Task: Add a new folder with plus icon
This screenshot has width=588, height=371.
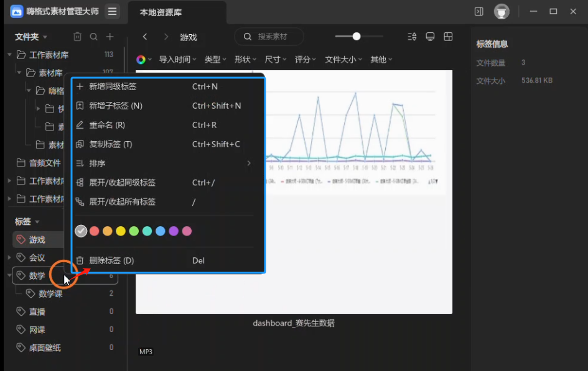Action: pos(110,37)
